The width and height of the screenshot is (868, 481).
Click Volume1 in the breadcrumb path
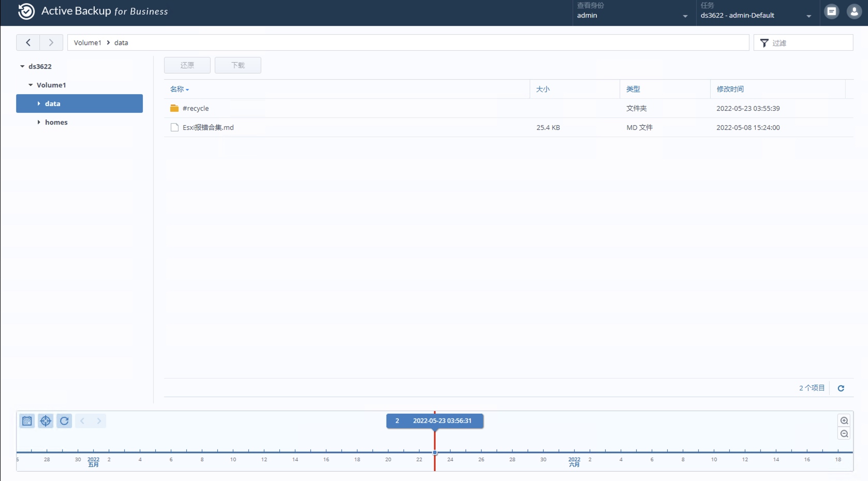[87, 42]
